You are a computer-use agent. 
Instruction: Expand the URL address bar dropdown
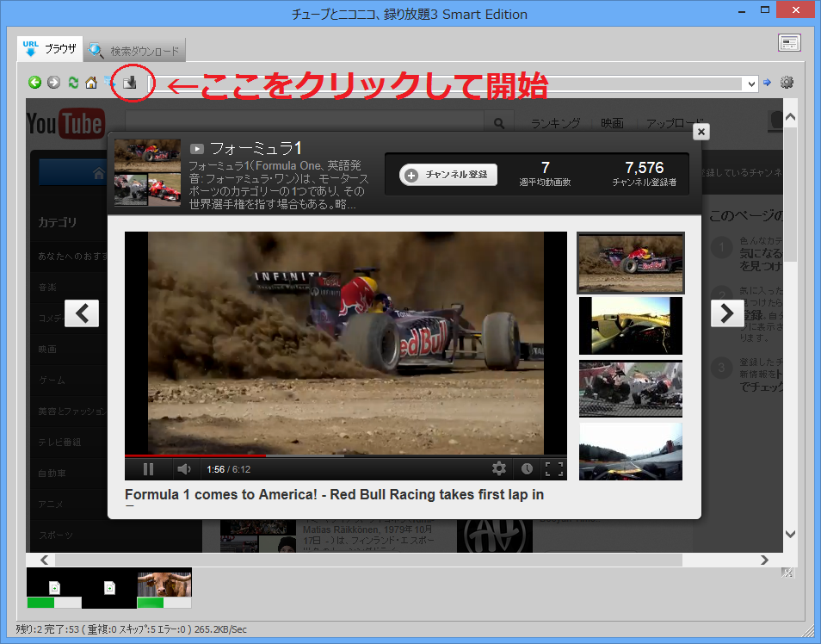tap(751, 84)
